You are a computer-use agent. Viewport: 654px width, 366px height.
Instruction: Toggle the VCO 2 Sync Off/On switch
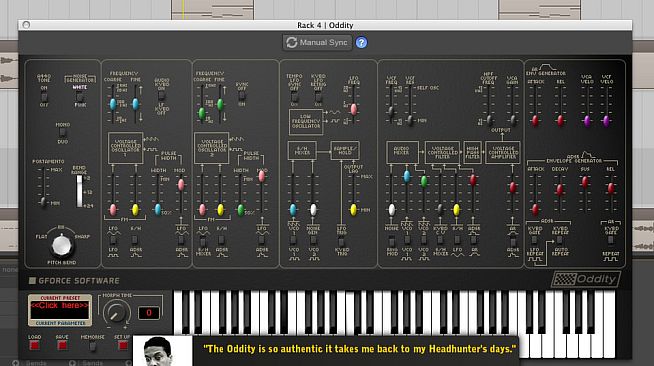242,96
